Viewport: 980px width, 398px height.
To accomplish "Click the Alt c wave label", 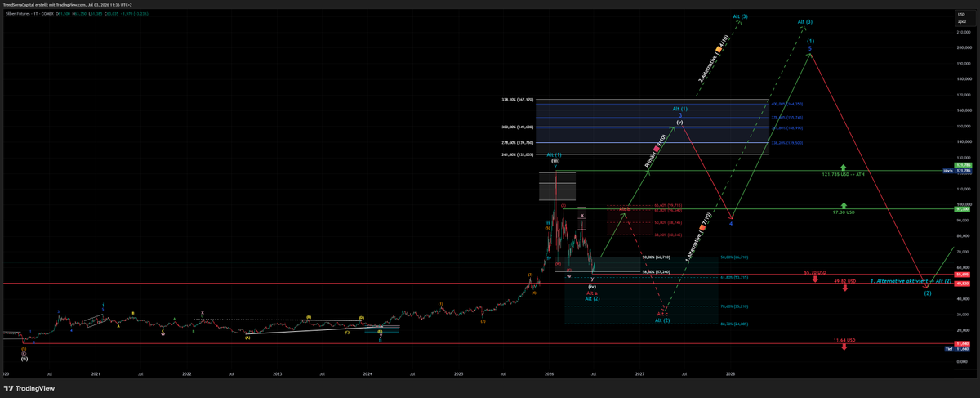I will point(662,314).
